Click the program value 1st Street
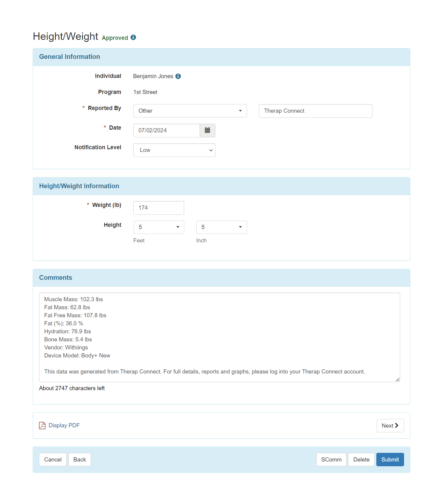Screen dimensions: 443x504 pyautogui.click(x=145, y=92)
